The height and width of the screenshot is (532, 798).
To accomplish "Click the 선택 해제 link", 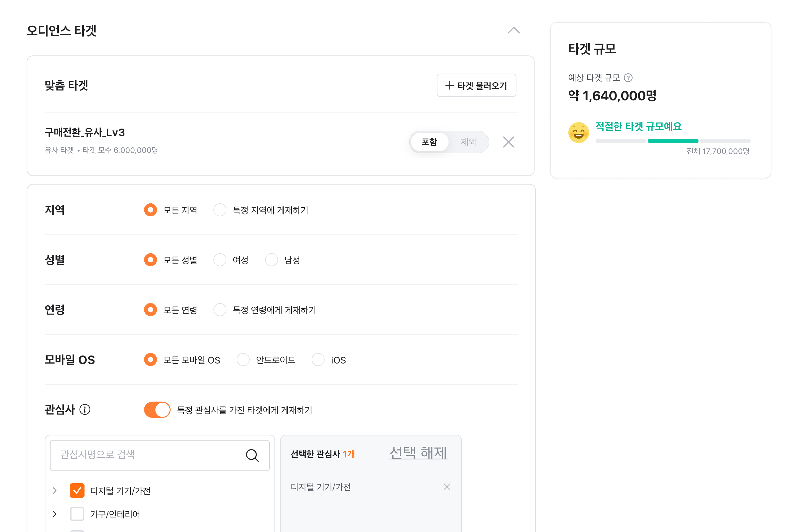I will [418, 453].
